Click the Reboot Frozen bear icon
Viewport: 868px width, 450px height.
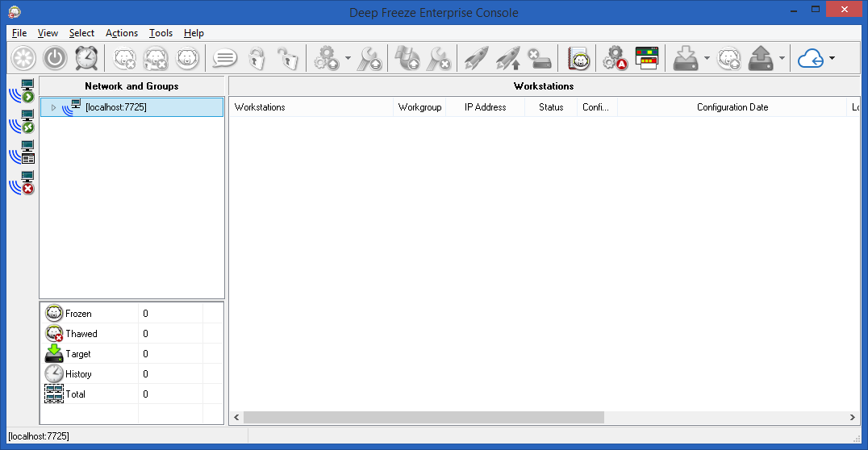pyautogui.click(x=187, y=58)
